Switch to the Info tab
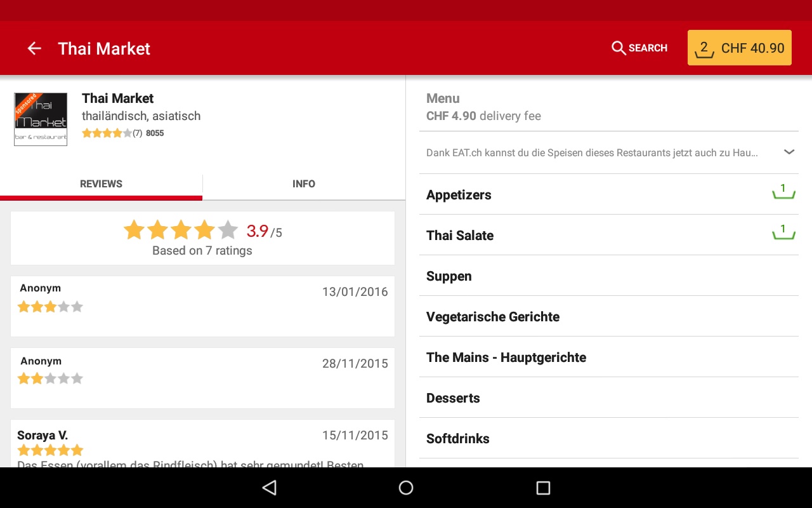 (x=304, y=184)
